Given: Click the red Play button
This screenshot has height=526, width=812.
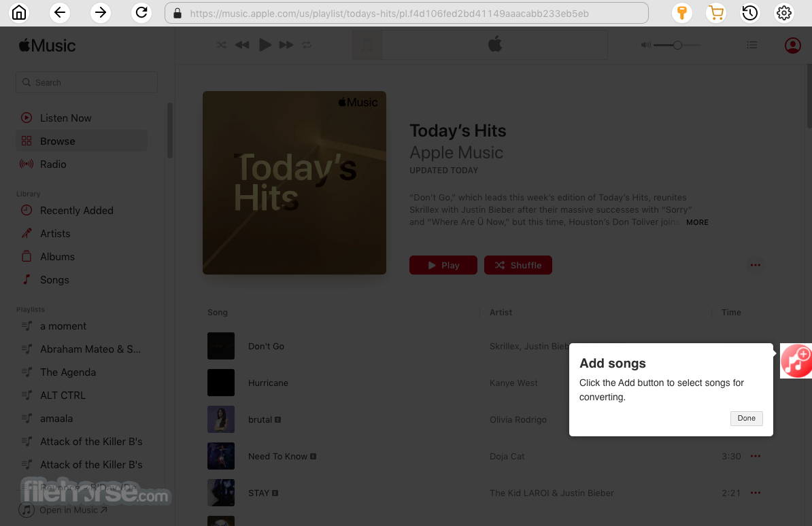Looking at the screenshot, I should tap(443, 265).
